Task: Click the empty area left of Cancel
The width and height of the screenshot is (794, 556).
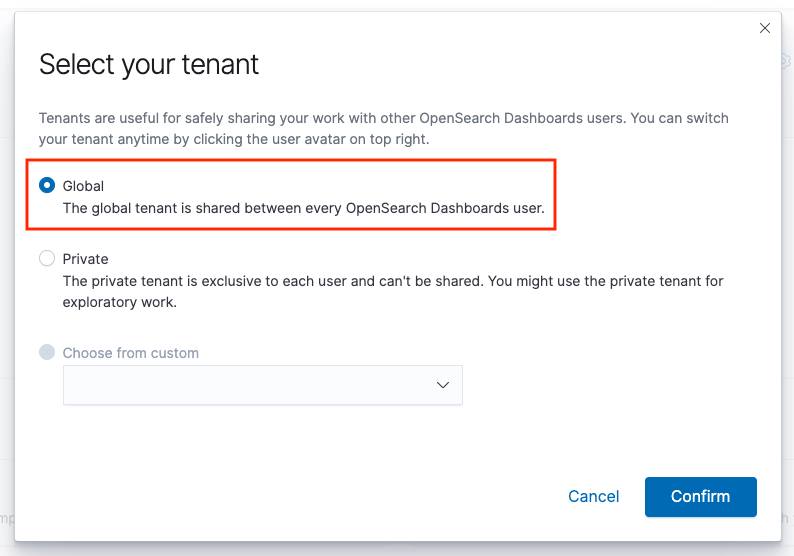Action: point(300,496)
